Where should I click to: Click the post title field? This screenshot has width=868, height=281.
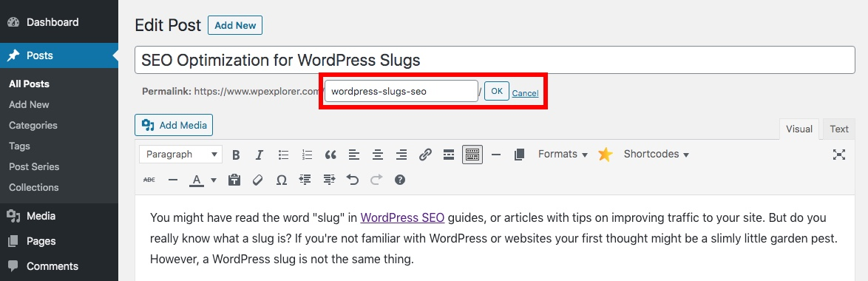click(495, 60)
